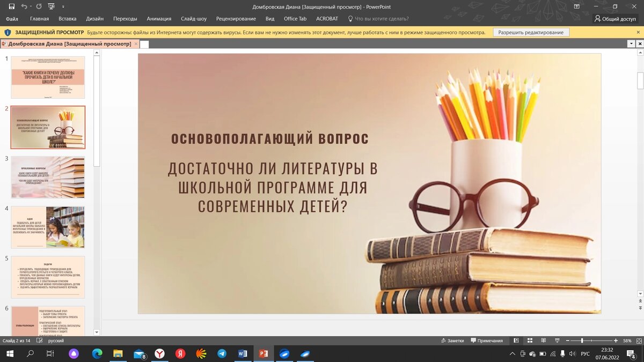Open the undo history dropdown arrow
The image size is (644, 362).
click(31, 7)
